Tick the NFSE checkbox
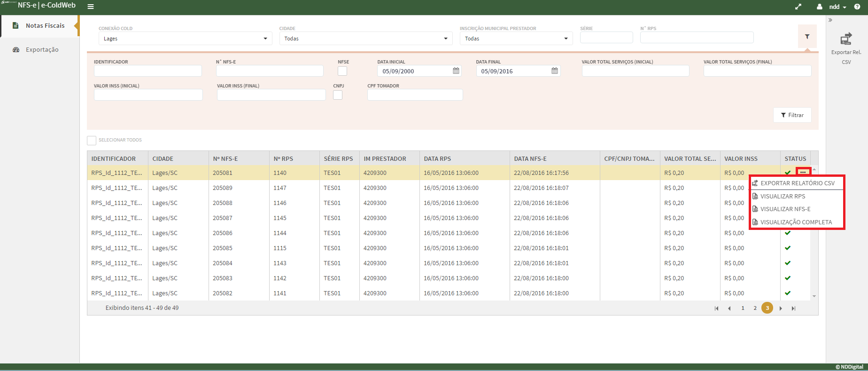868x371 pixels. [342, 71]
